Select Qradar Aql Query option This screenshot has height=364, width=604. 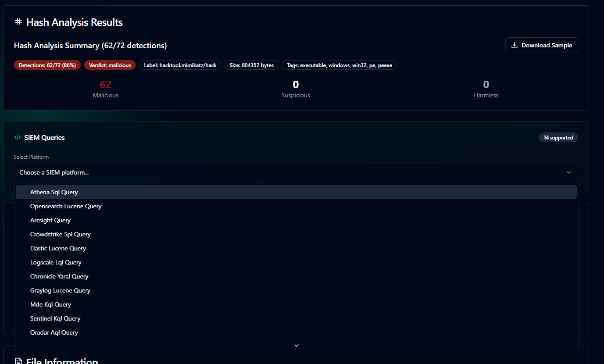coord(297,332)
